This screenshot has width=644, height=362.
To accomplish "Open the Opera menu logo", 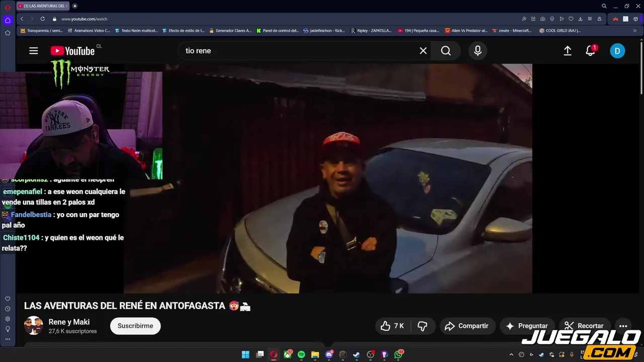I will coord(8,7).
